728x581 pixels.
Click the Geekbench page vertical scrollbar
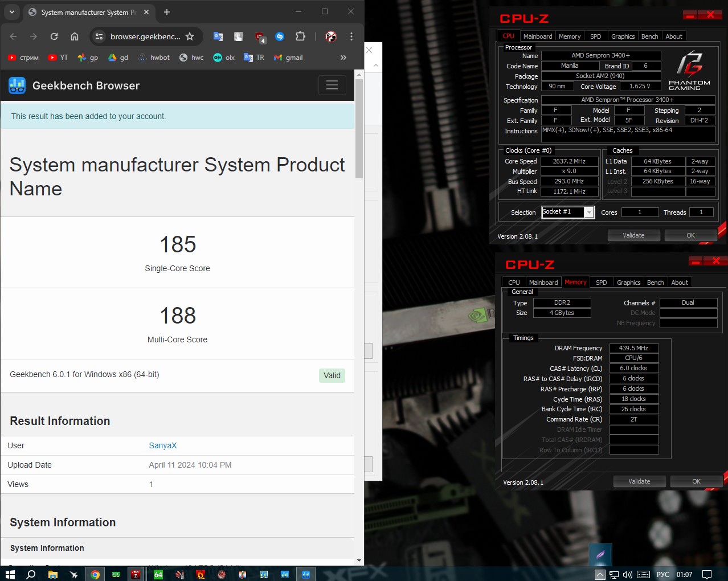point(359,129)
